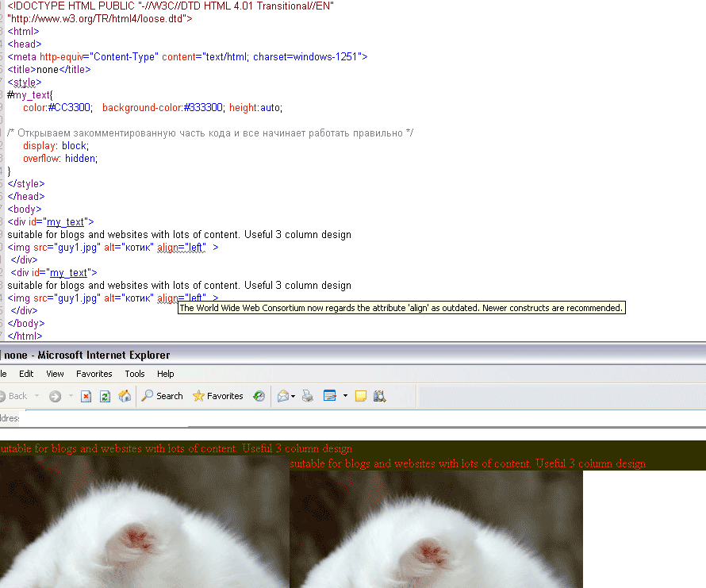Click the Edit page icon
Screen dimensions: 706x588
coord(330,396)
